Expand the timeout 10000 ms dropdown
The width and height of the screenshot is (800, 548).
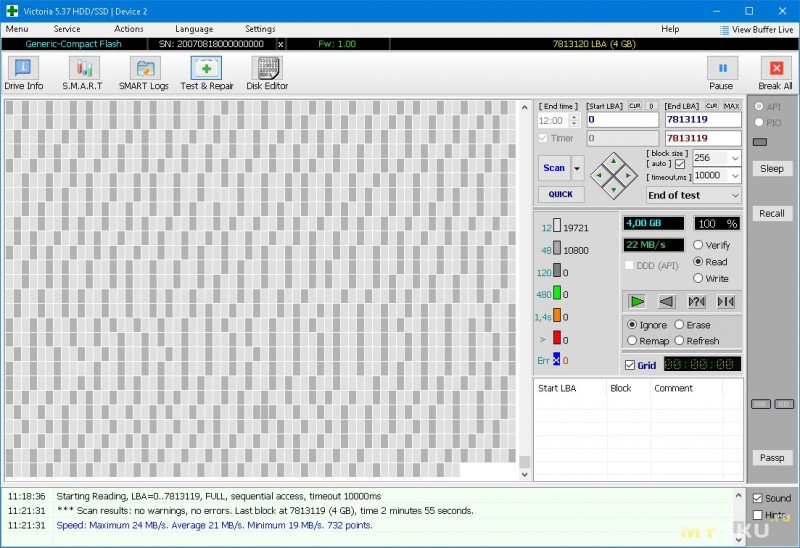[x=735, y=175]
